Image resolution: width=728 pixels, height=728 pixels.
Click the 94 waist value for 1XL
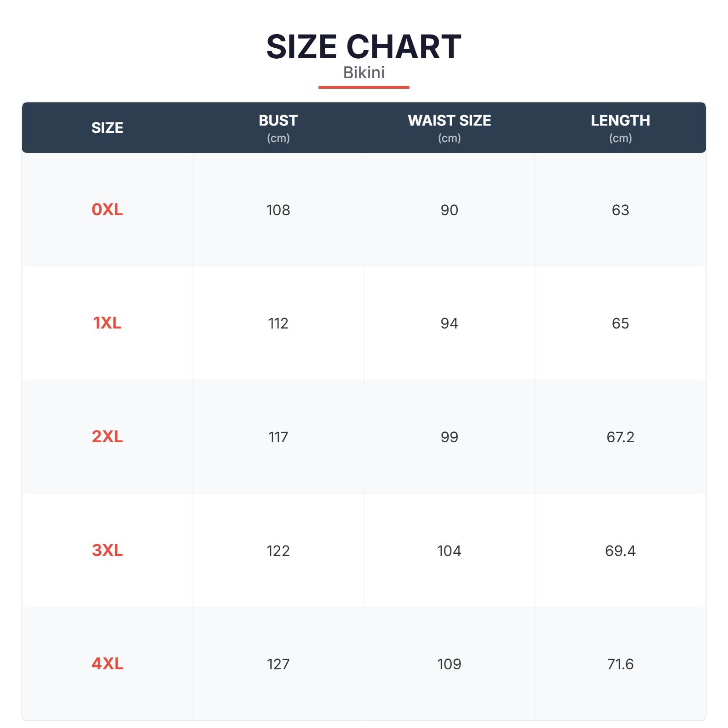tap(449, 324)
